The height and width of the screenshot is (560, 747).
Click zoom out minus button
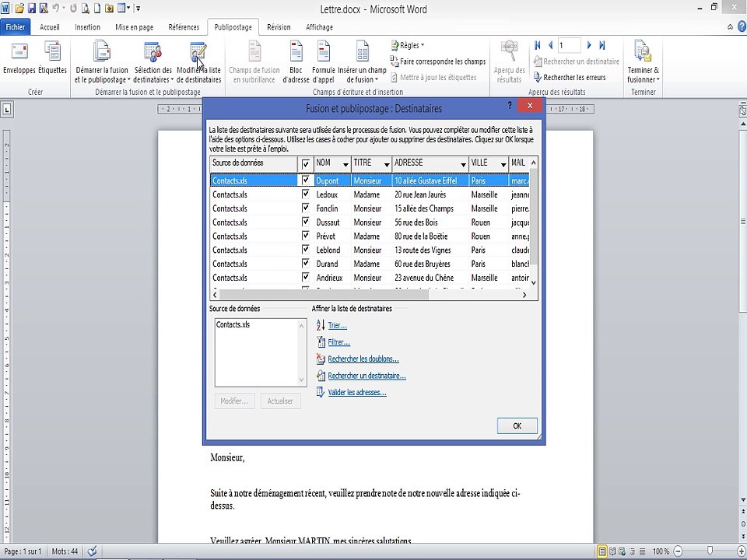tap(679, 551)
